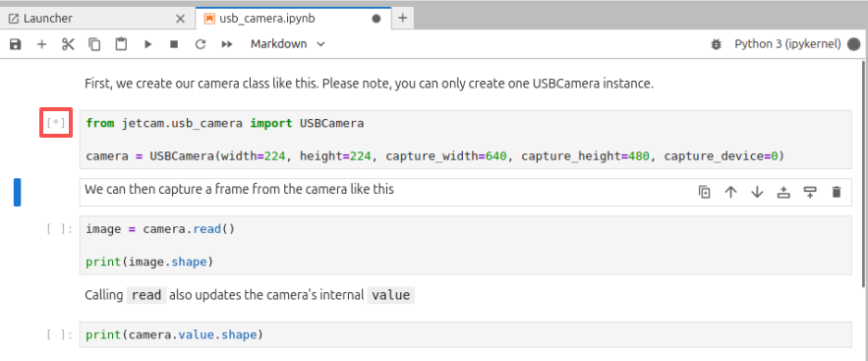Insert a cell above the selected cell
The image size is (868, 361).
[x=783, y=192]
